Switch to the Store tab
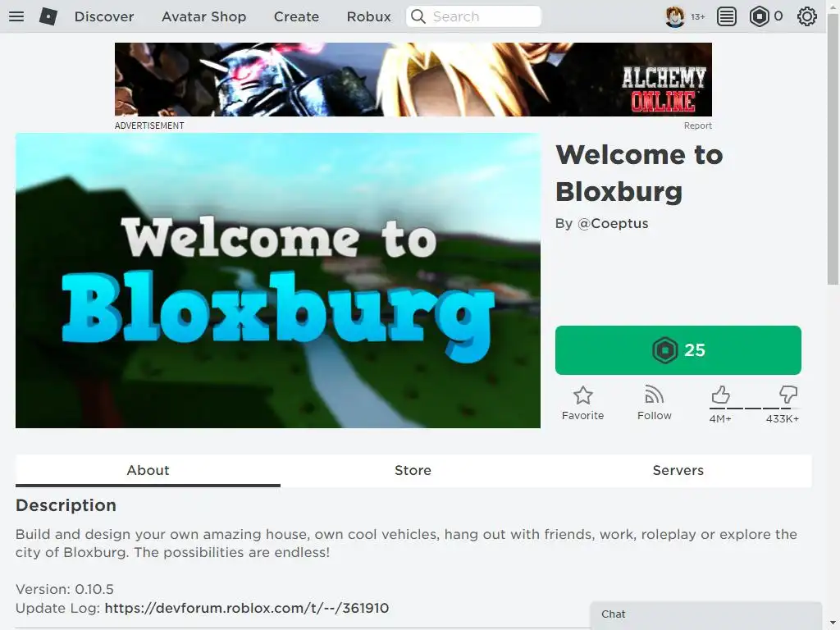Image resolution: width=840 pixels, height=630 pixels. [413, 470]
